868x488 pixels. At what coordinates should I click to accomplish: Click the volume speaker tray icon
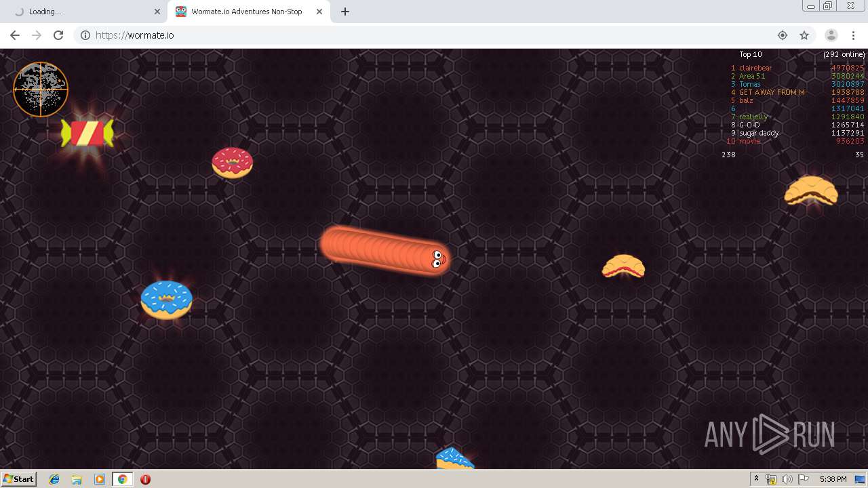pyautogui.click(x=787, y=479)
